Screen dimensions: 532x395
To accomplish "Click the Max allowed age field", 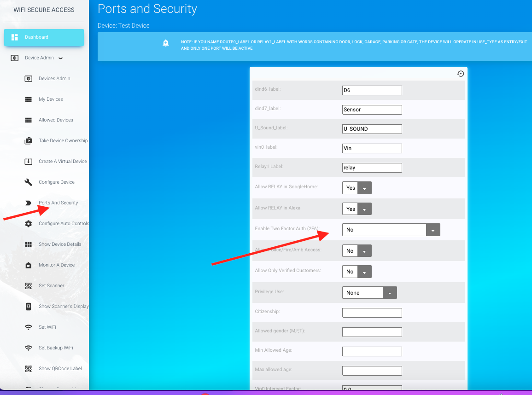I will click(x=372, y=371).
